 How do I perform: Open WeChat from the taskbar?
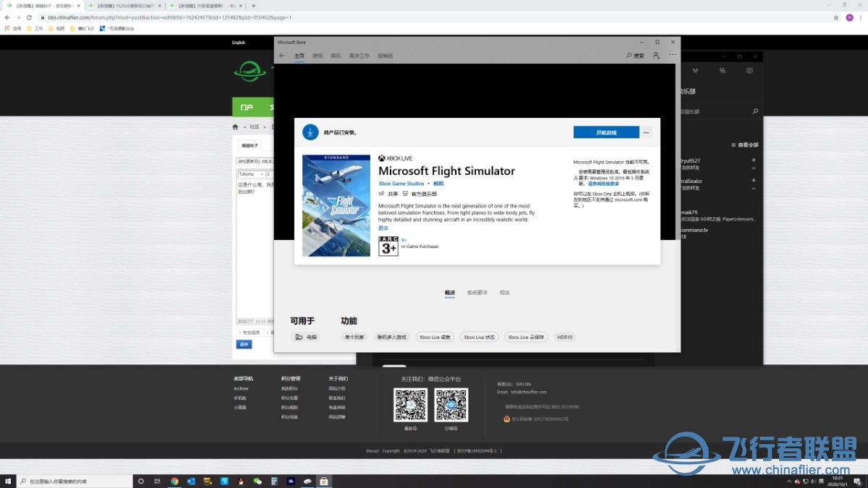(x=258, y=481)
